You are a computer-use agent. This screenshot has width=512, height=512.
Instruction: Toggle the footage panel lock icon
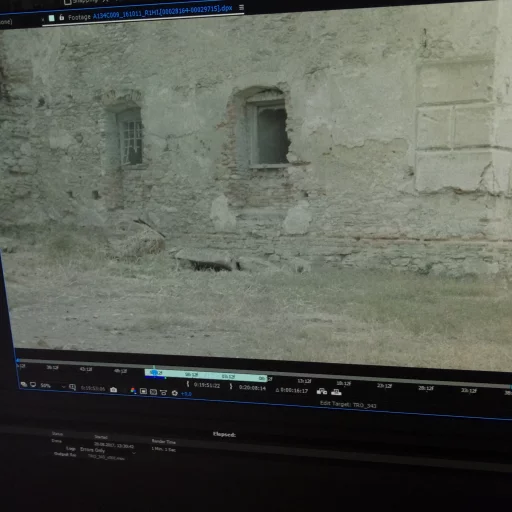(x=62, y=17)
